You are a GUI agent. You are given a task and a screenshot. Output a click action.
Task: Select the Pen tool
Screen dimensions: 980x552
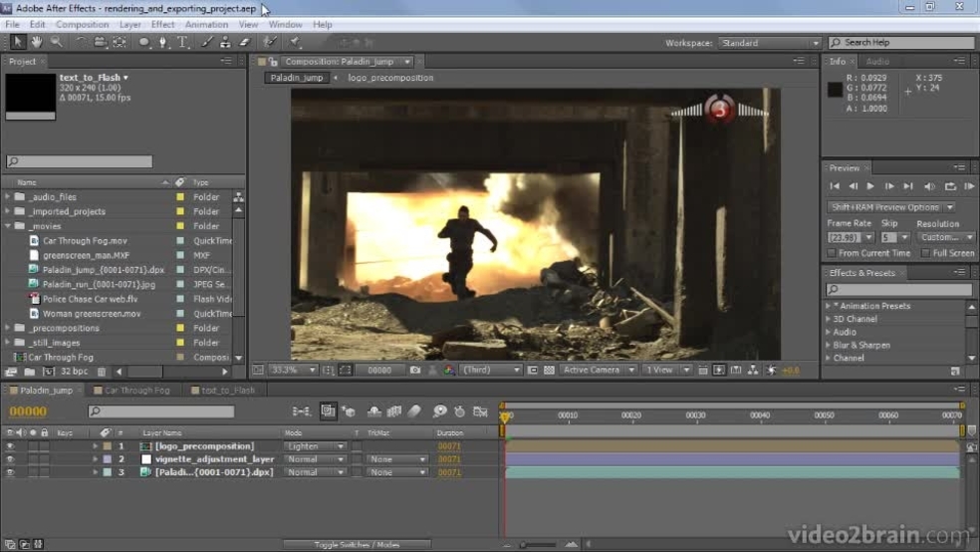(x=163, y=42)
